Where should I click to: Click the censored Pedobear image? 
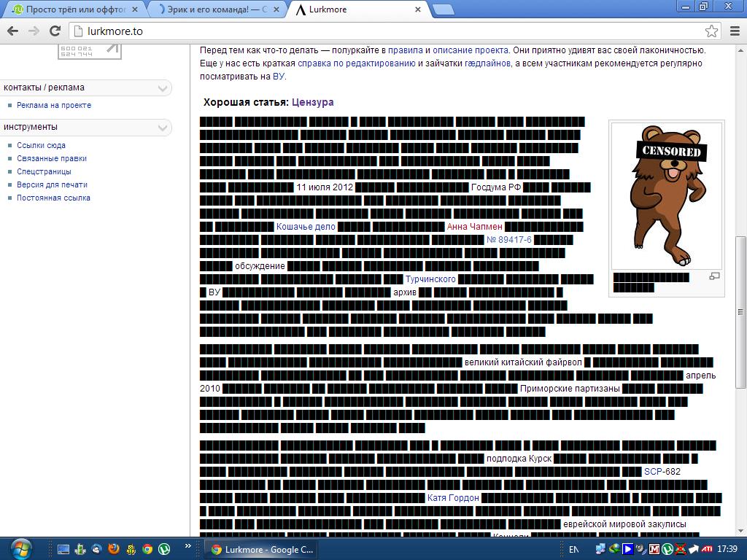point(667,195)
